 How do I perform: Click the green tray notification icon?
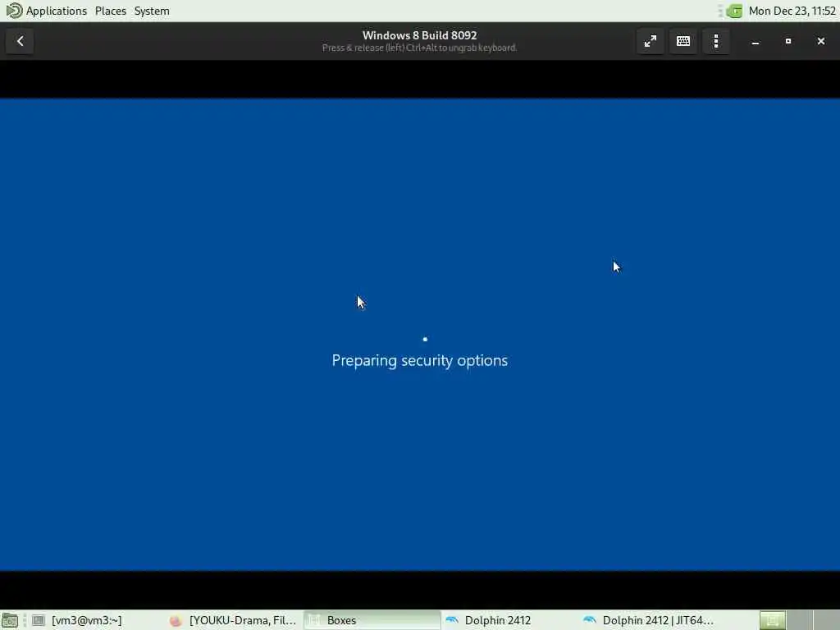(x=734, y=11)
